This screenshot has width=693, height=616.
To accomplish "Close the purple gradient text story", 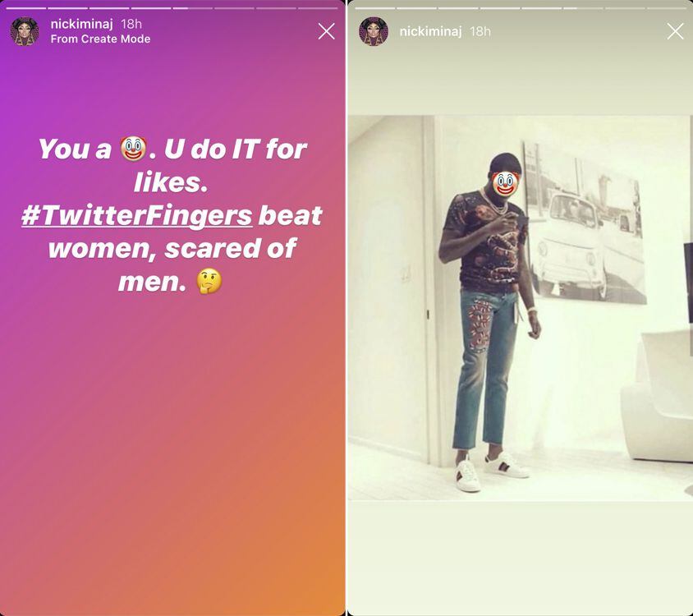I will click(326, 31).
